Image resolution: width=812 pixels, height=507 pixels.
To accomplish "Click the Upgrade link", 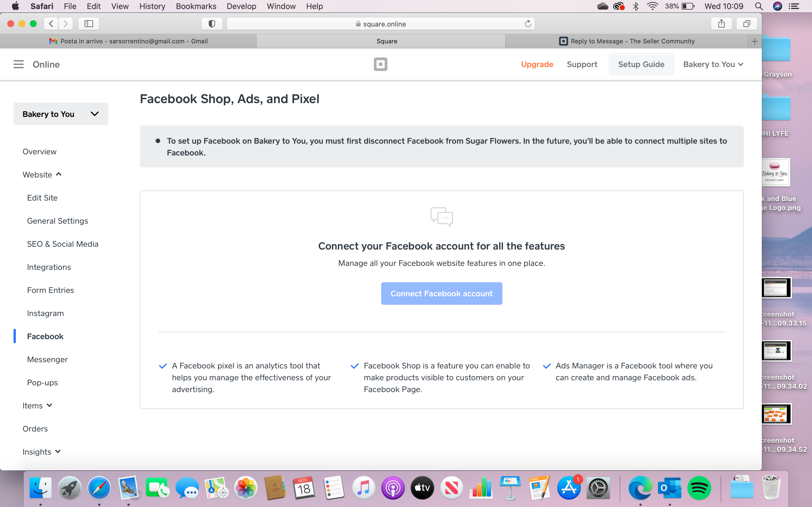I will pos(537,64).
